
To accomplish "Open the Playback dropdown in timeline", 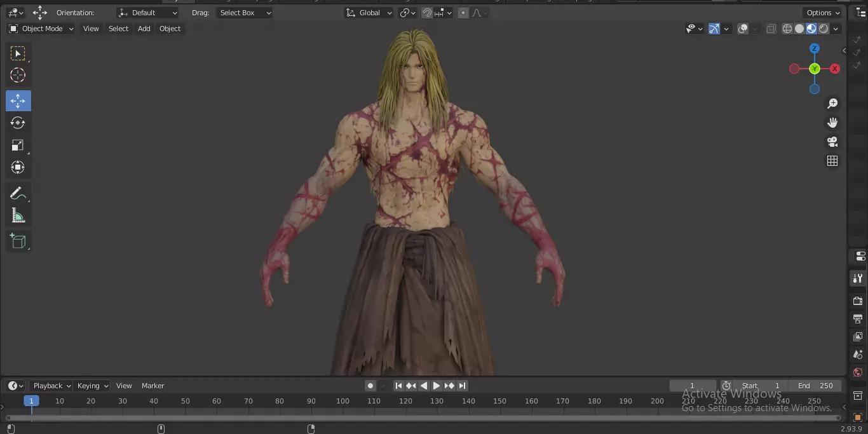I will (x=51, y=386).
